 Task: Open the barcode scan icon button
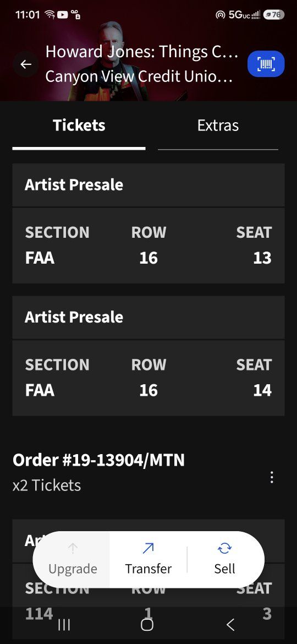click(x=266, y=64)
